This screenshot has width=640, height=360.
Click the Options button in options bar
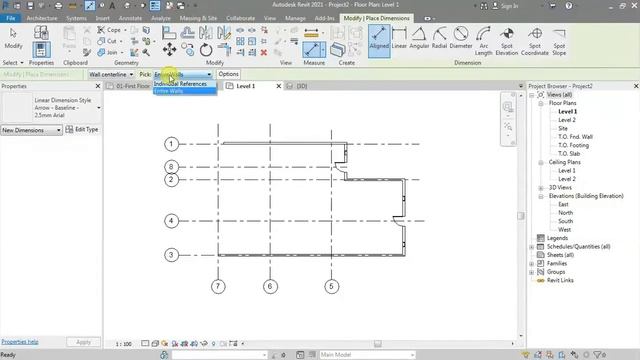[x=228, y=74]
